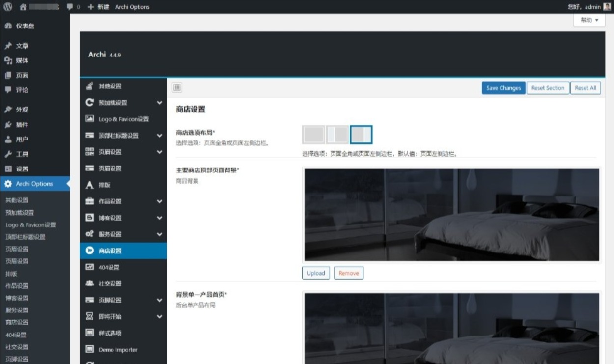This screenshot has height=364, width=614.
Task: Expand the 页脚设置 chevron
Action: click(159, 300)
